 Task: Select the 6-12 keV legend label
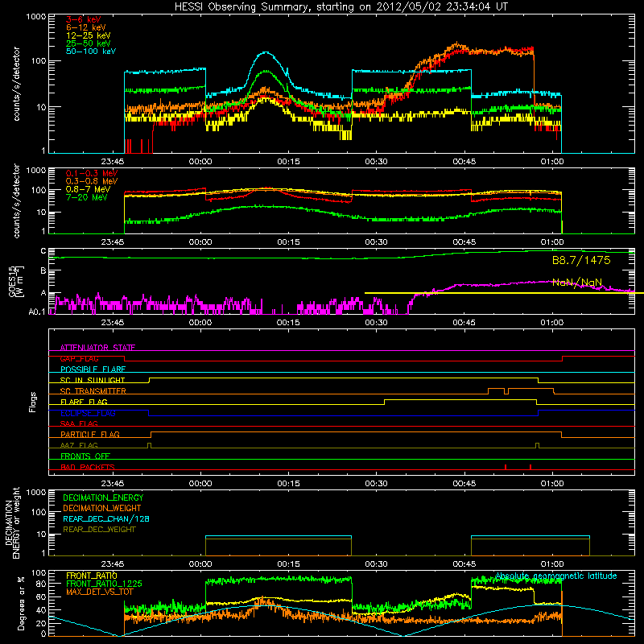(x=86, y=27)
